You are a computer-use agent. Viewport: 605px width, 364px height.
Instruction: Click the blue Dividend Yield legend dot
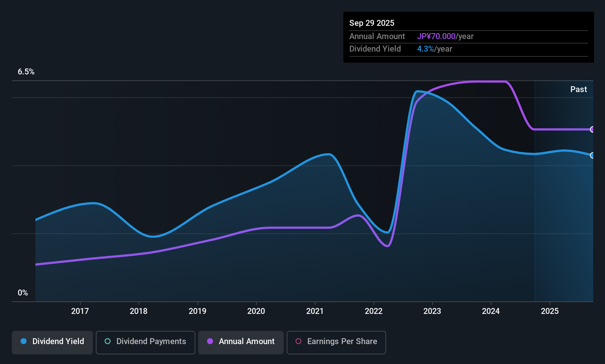click(x=24, y=342)
